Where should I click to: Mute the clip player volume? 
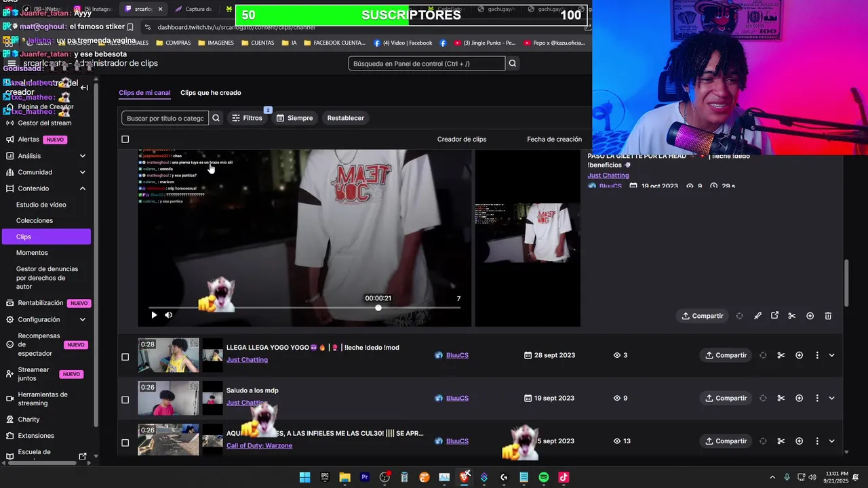[169, 315]
